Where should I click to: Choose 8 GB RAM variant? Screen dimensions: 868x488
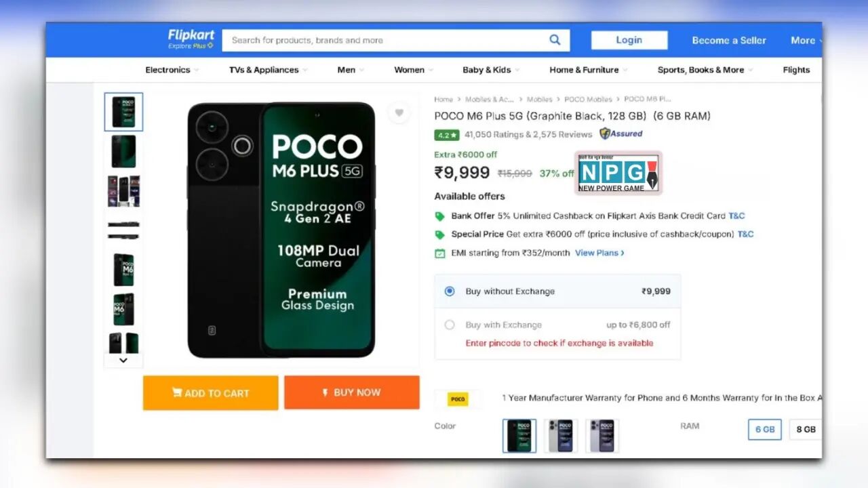point(806,430)
